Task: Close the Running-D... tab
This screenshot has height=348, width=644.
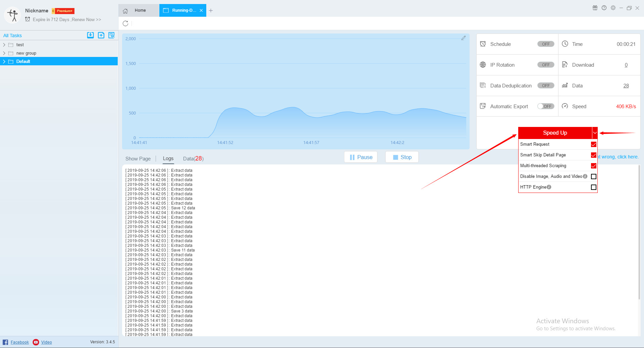Action: click(201, 10)
